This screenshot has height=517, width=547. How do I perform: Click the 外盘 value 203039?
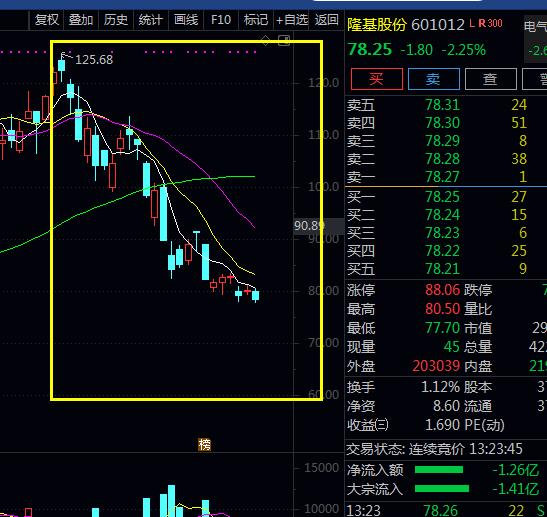[x=436, y=366]
